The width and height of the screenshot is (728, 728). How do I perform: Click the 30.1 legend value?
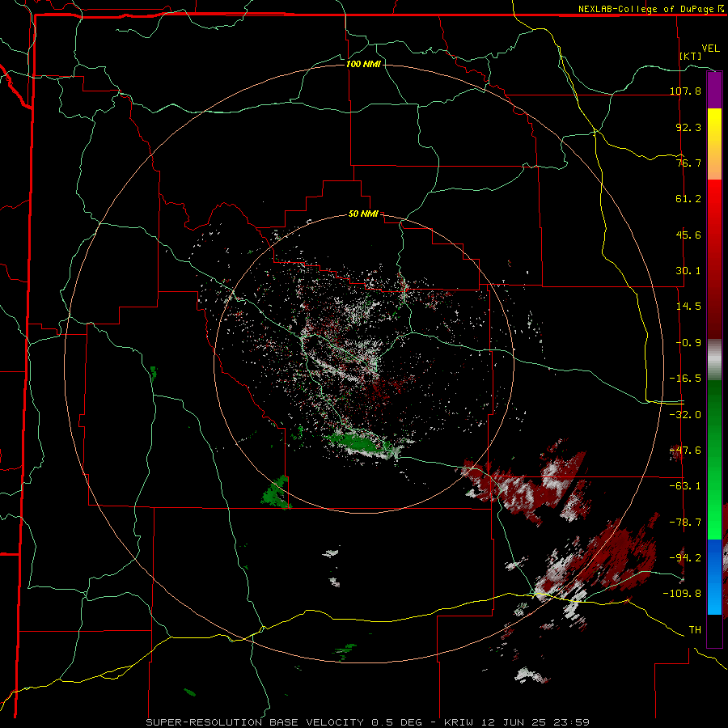[x=688, y=270]
